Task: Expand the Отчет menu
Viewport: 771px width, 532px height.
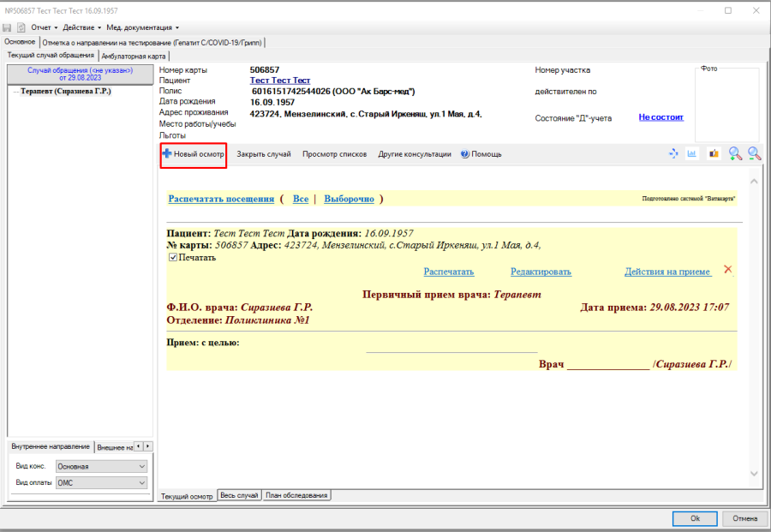Action: [45, 27]
